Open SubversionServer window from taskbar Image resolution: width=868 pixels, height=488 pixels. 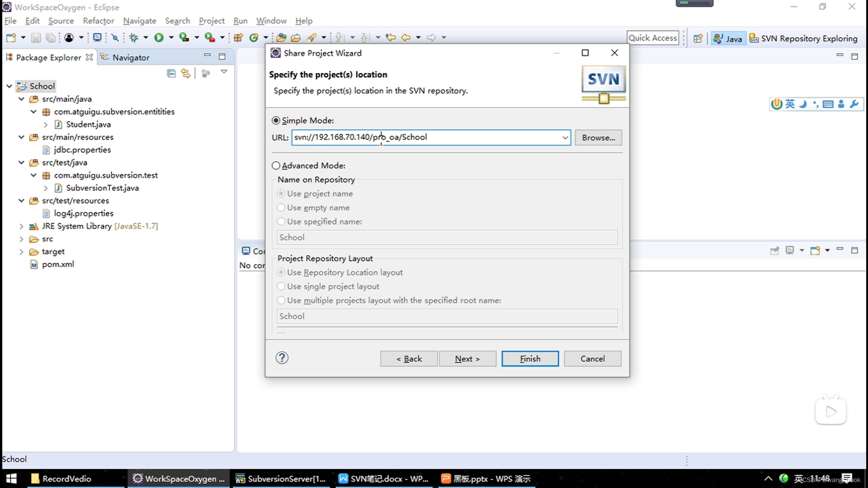(281, 479)
